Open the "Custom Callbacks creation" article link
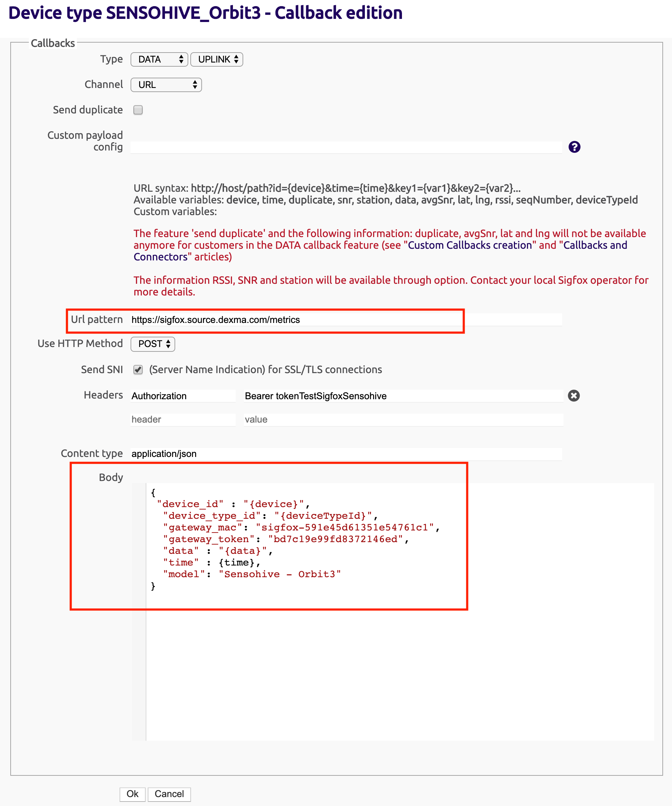 (470, 245)
